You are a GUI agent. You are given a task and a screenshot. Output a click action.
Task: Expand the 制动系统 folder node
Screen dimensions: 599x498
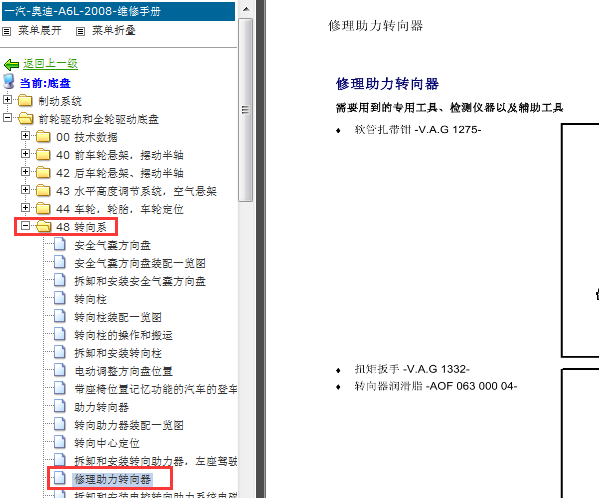click(x=7, y=100)
